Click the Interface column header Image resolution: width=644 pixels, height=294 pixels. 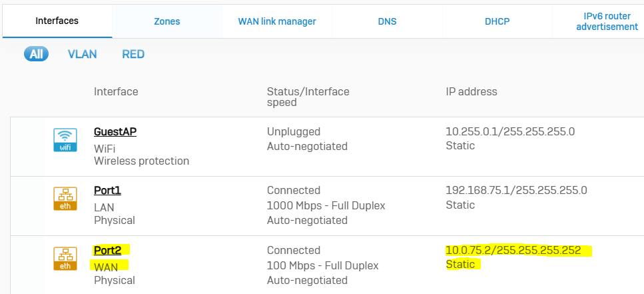[116, 92]
